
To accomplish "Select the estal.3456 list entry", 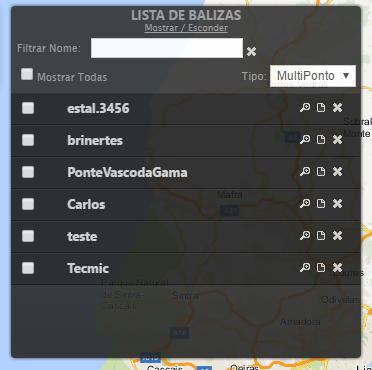I will tap(186, 108).
